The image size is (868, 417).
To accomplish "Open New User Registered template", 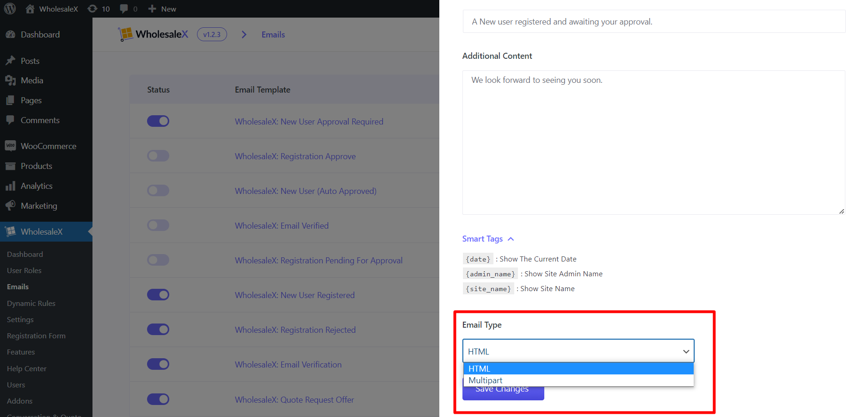I will click(295, 295).
